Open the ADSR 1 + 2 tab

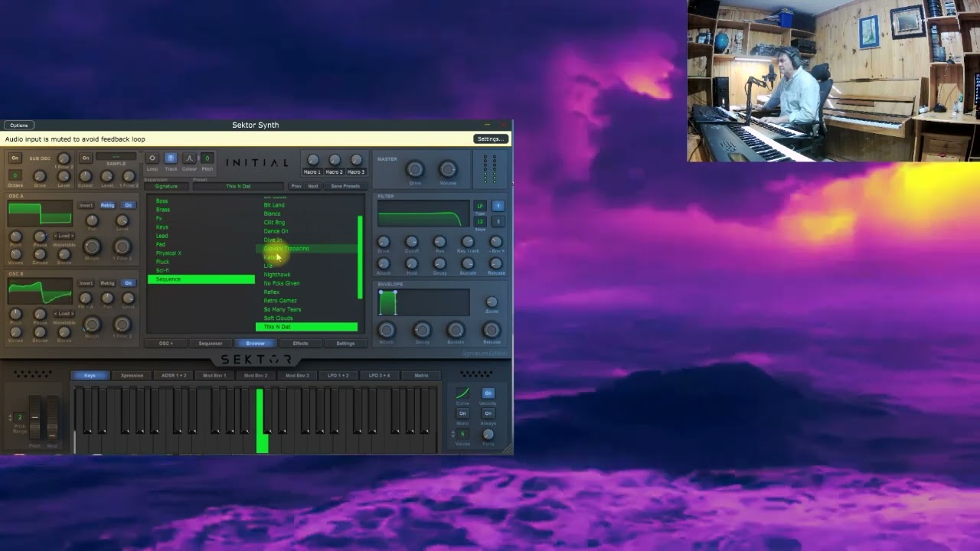(174, 376)
